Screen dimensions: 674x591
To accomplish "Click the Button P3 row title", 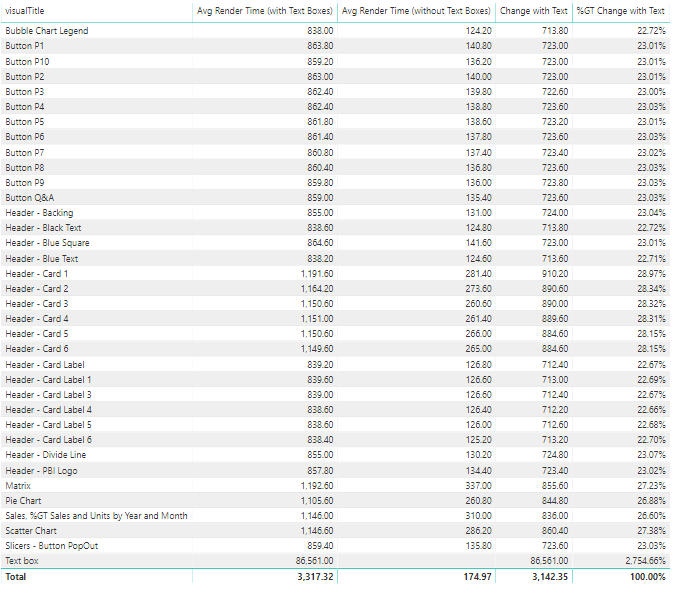I will 25,92.
